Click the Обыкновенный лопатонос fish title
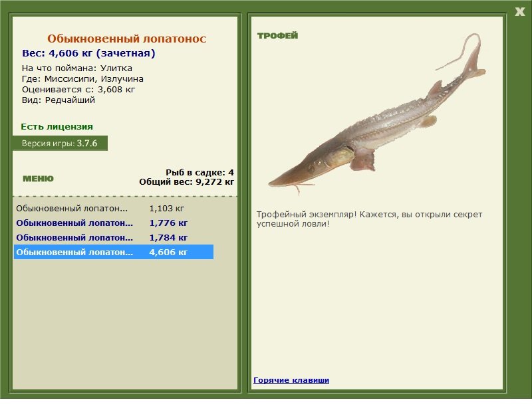Screen dimensions: 532x408 click(126, 39)
